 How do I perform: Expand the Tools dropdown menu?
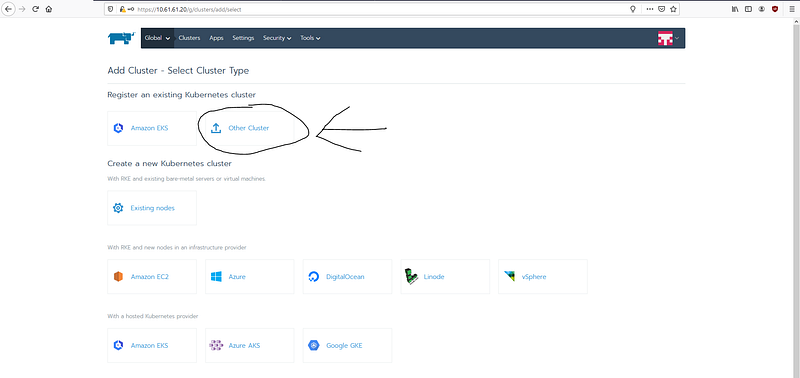[x=310, y=38]
